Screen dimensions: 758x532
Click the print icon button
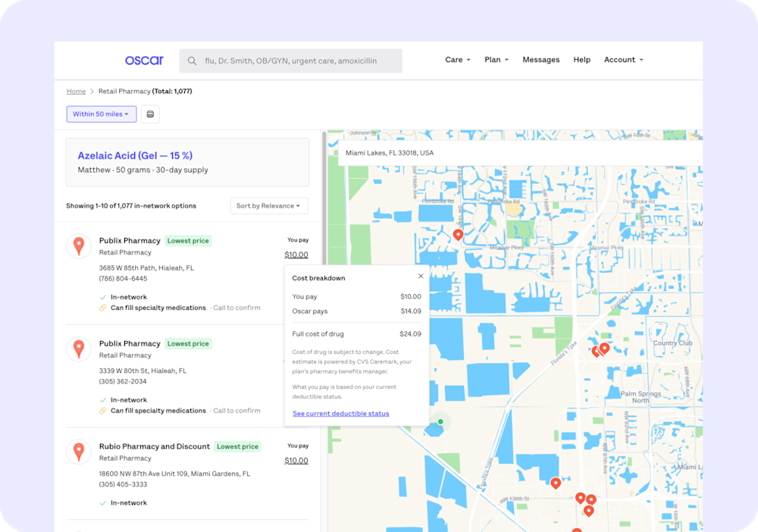coord(150,114)
